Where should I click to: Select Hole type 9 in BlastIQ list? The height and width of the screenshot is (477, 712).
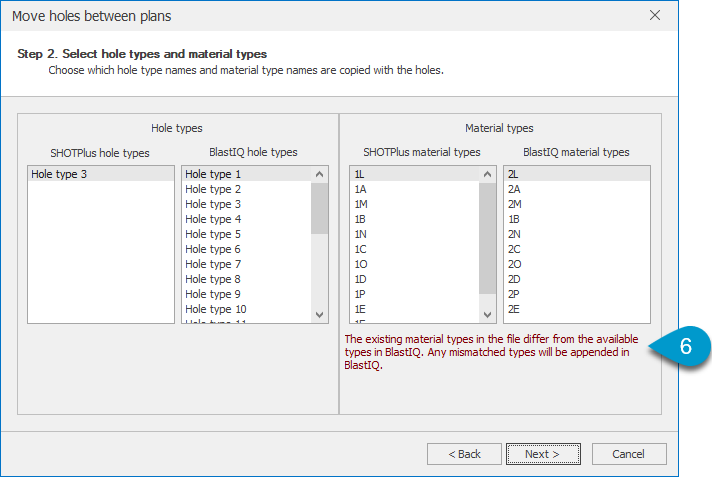(x=247, y=294)
